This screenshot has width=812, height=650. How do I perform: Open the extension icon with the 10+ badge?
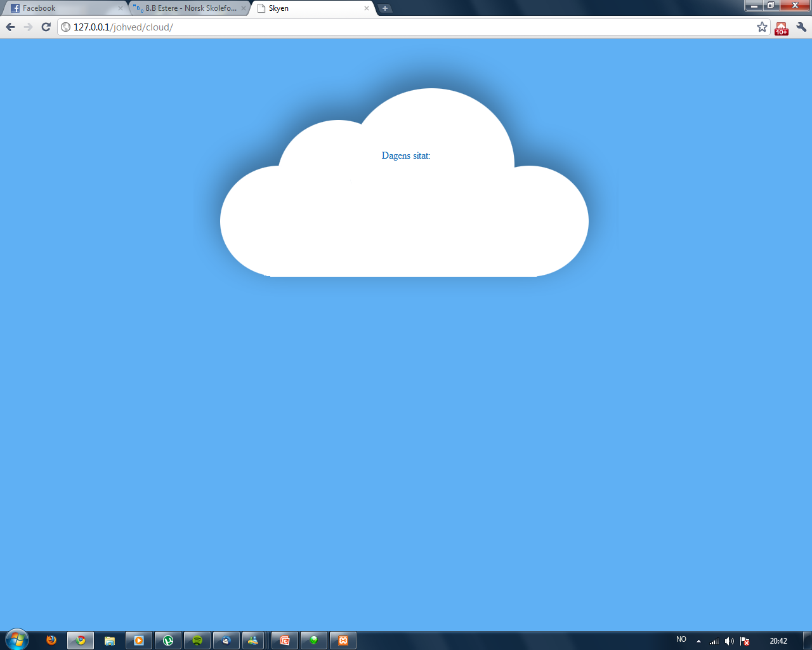point(781,28)
